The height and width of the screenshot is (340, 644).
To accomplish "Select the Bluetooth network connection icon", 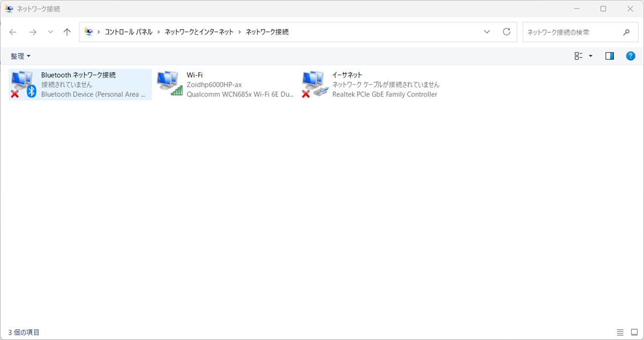I will click(23, 84).
